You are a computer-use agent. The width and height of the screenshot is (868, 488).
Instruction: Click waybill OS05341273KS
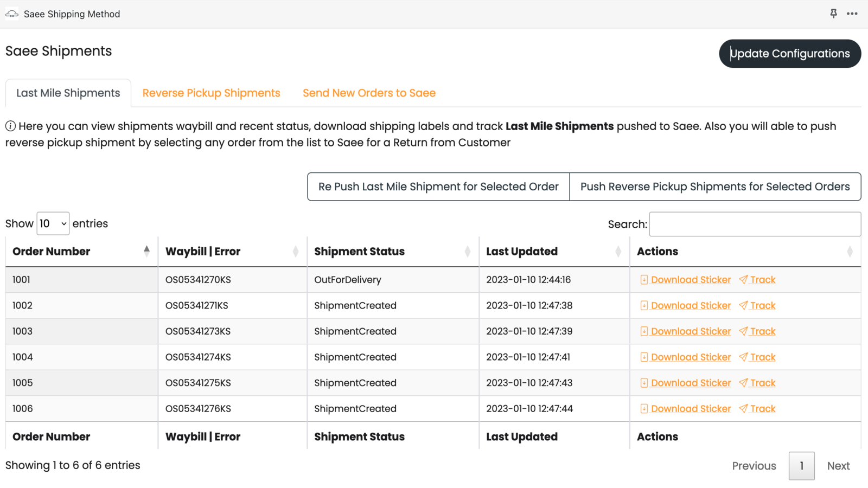198,331
